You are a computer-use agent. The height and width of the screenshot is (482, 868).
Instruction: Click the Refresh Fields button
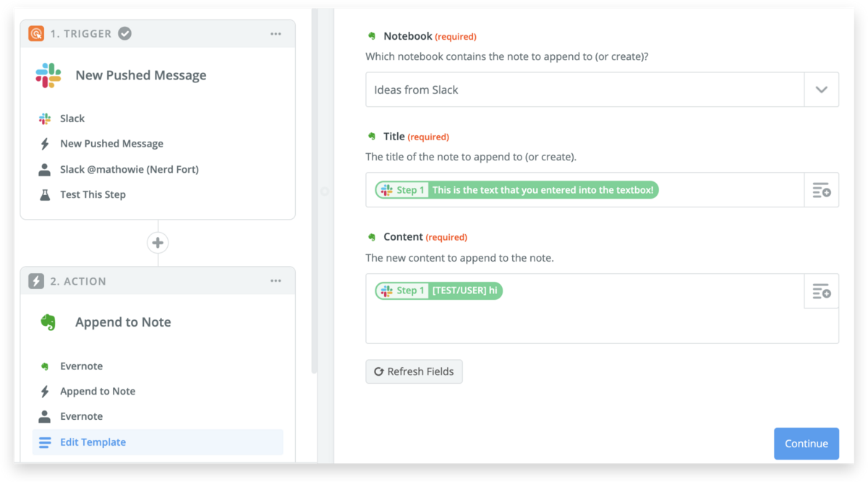point(414,371)
